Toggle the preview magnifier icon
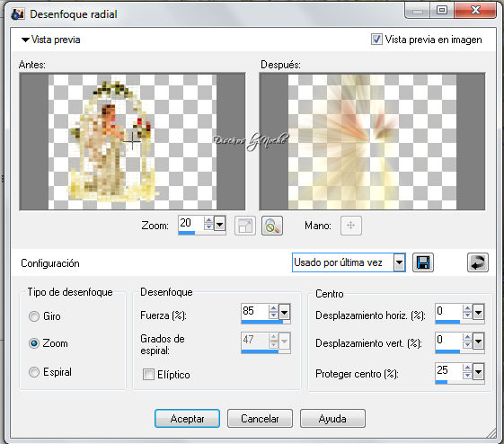 point(272,226)
